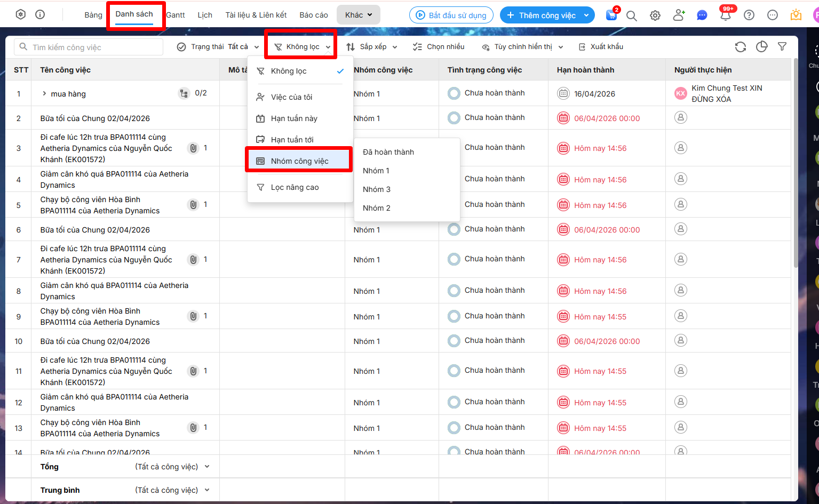
Task: Toggle the completion circle in row 11
Action: [x=454, y=371]
